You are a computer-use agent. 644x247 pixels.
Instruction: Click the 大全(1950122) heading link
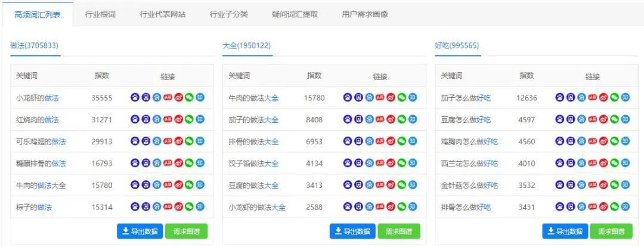[247, 45]
